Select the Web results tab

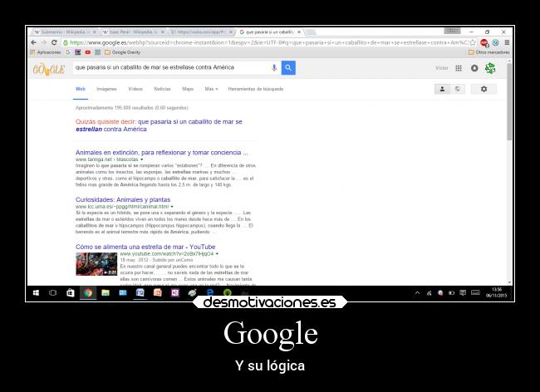pyautogui.click(x=81, y=89)
